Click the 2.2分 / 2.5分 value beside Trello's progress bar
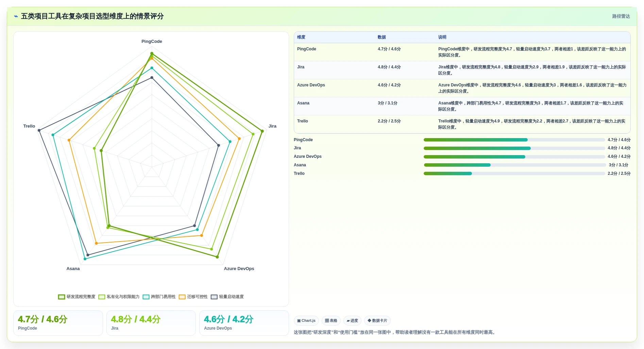This screenshot has width=644, height=349. (619, 173)
